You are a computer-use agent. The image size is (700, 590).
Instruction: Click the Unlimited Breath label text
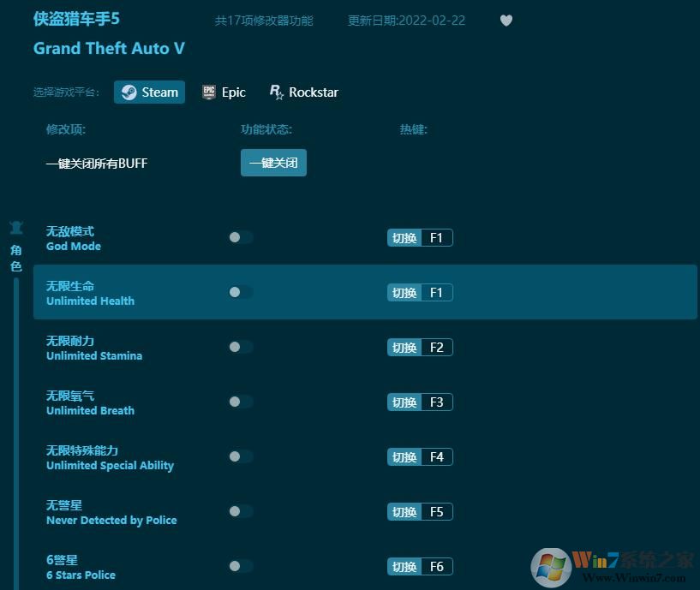pyautogui.click(x=90, y=411)
